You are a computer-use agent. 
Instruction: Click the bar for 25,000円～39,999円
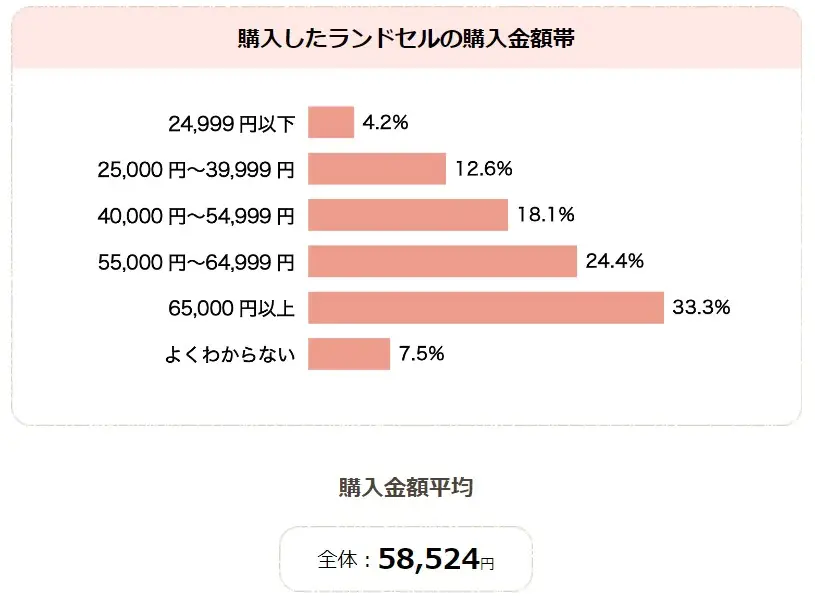pyautogui.click(x=376, y=169)
